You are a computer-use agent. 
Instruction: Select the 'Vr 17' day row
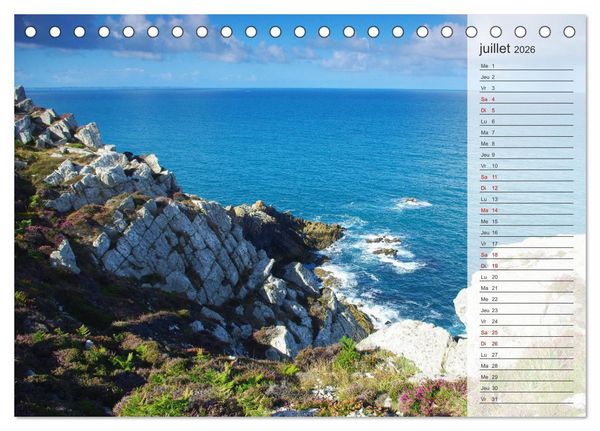click(x=527, y=243)
